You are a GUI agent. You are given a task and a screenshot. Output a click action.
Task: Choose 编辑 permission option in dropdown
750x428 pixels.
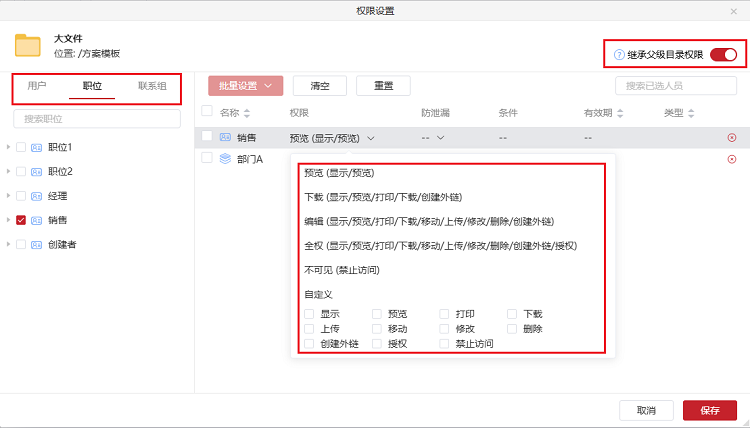(x=429, y=222)
